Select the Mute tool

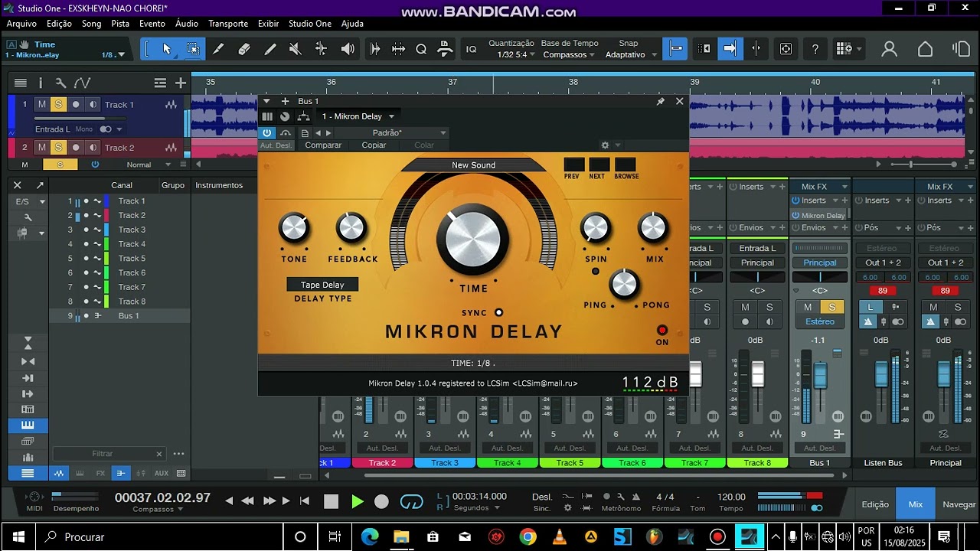(x=296, y=49)
